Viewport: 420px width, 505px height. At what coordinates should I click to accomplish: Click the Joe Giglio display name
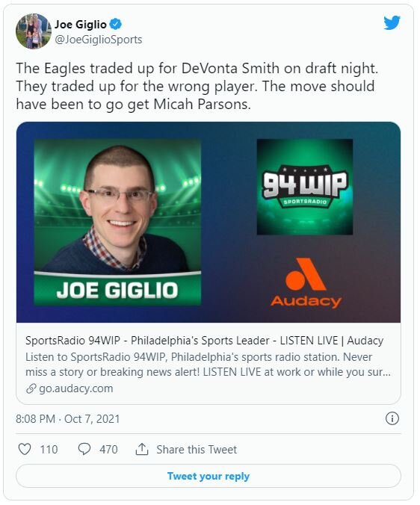[x=80, y=24]
